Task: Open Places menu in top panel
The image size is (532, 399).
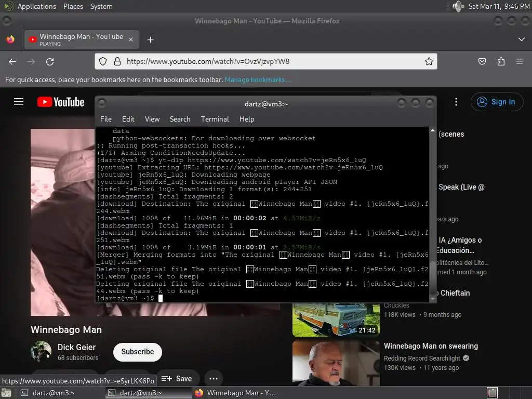Action: tap(73, 6)
